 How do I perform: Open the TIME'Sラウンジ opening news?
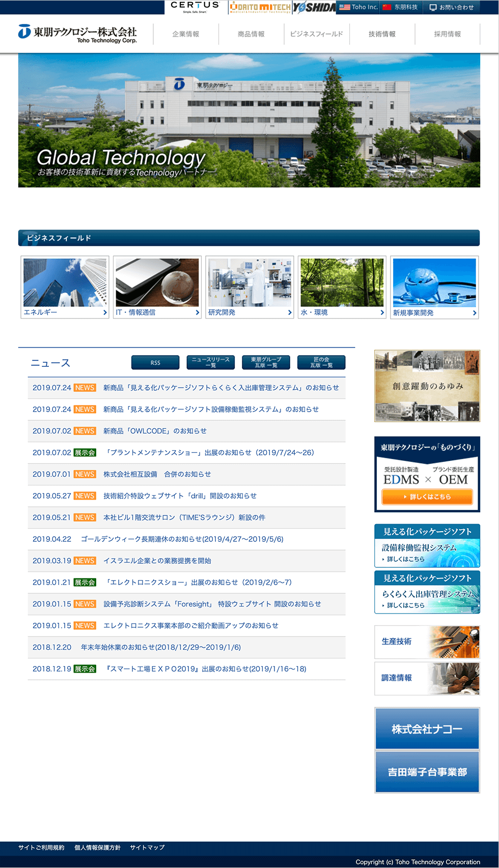184,517
